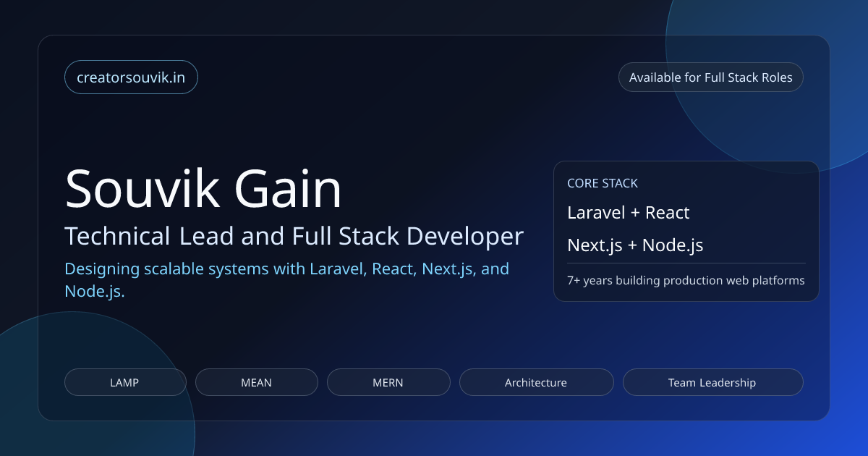Screen dimensions: 868x456
Task: Select the MERN tag pill
Action: point(388,382)
